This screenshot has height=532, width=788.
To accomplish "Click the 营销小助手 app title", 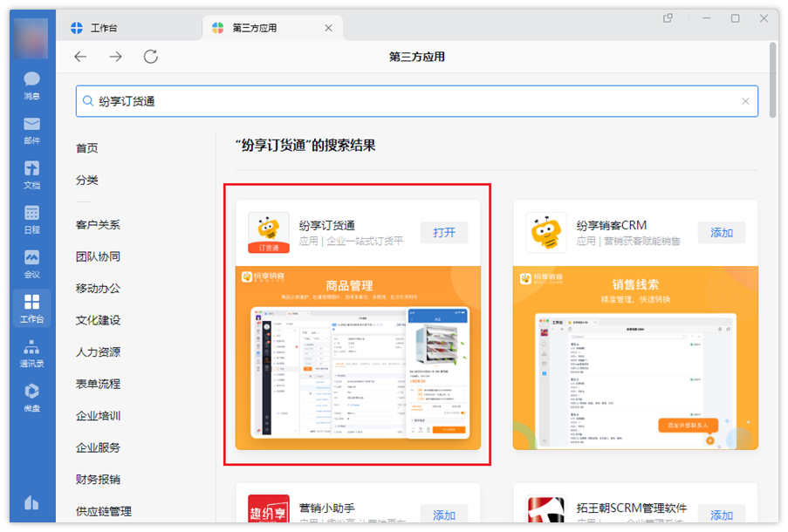I will pyautogui.click(x=327, y=508).
